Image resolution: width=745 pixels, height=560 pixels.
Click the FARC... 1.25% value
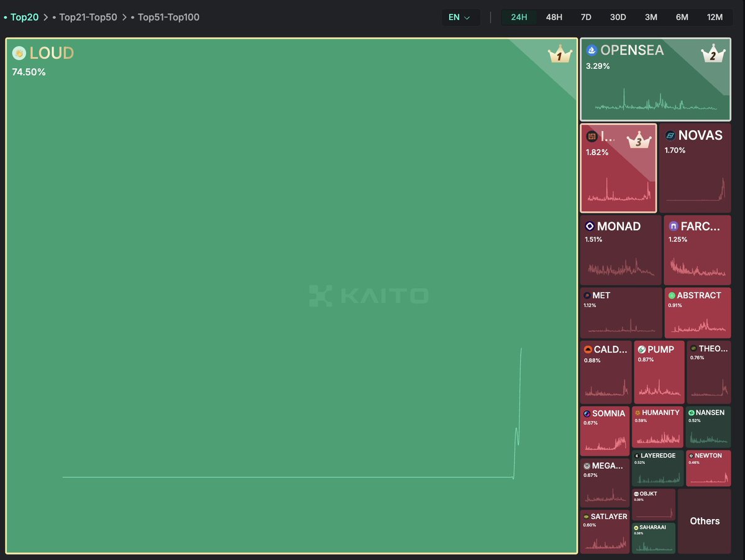[x=677, y=239]
